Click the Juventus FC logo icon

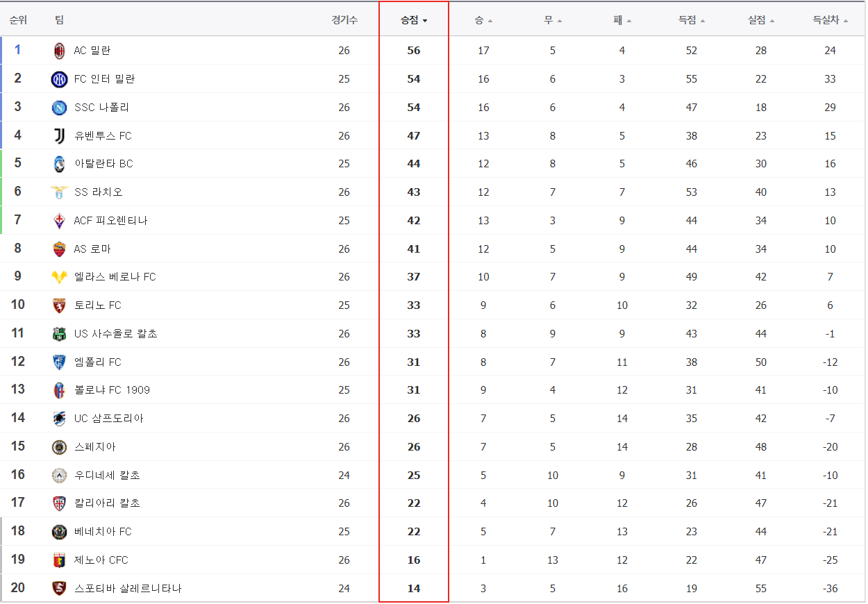[x=59, y=136]
